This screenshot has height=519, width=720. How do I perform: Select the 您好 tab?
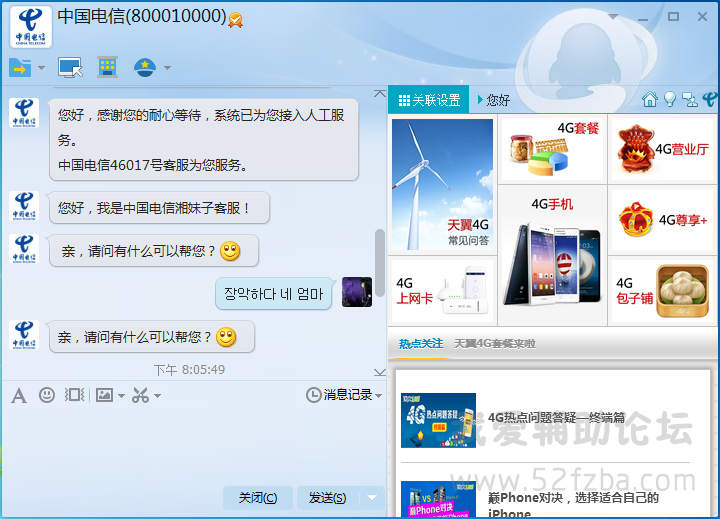[494, 100]
